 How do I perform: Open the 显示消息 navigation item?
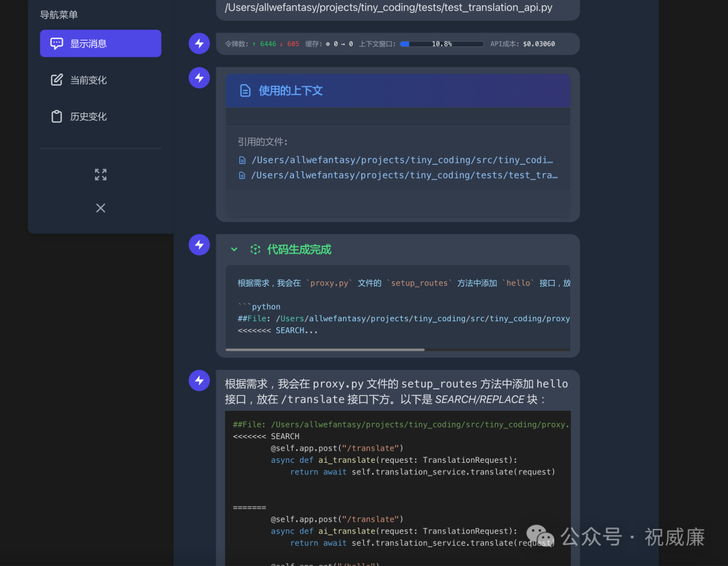point(100,44)
